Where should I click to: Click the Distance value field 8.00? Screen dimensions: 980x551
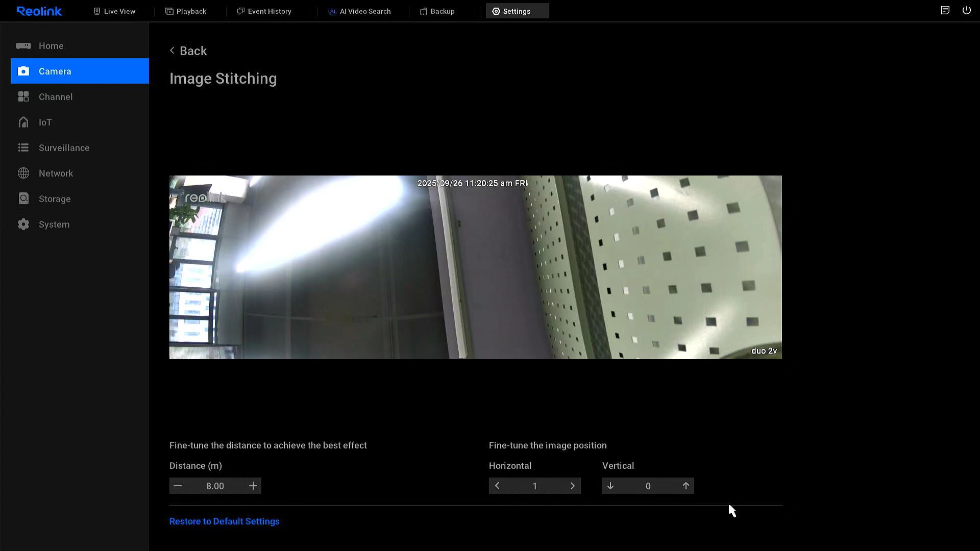(215, 486)
